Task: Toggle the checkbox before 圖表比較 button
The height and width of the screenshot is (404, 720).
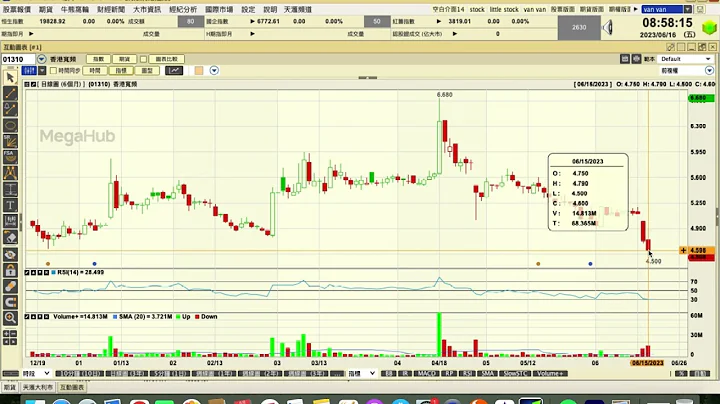Action: click(143, 59)
